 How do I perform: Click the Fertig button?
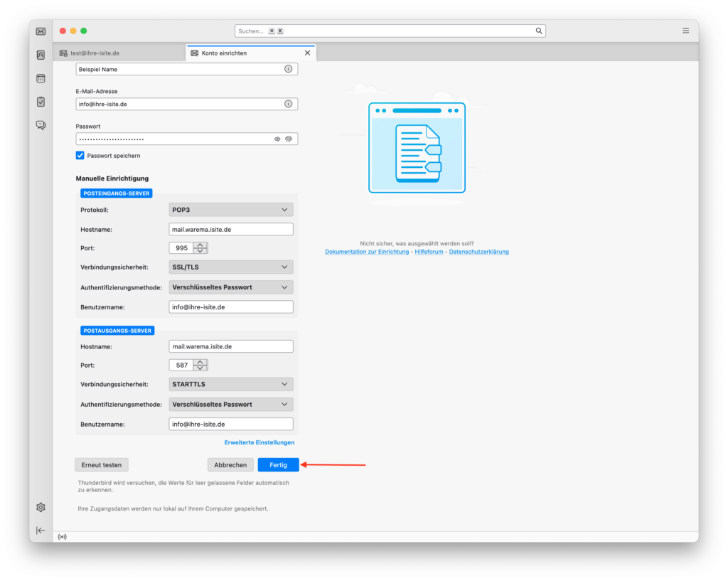coord(278,465)
